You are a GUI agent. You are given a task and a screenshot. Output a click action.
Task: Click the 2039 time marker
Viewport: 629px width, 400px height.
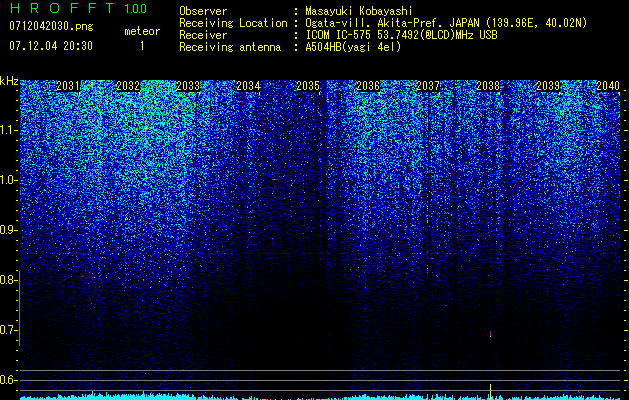click(548, 86)
